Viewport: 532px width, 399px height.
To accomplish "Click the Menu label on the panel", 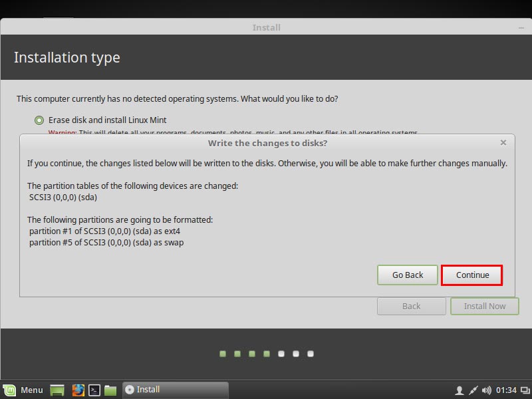I will pos(32,390).
